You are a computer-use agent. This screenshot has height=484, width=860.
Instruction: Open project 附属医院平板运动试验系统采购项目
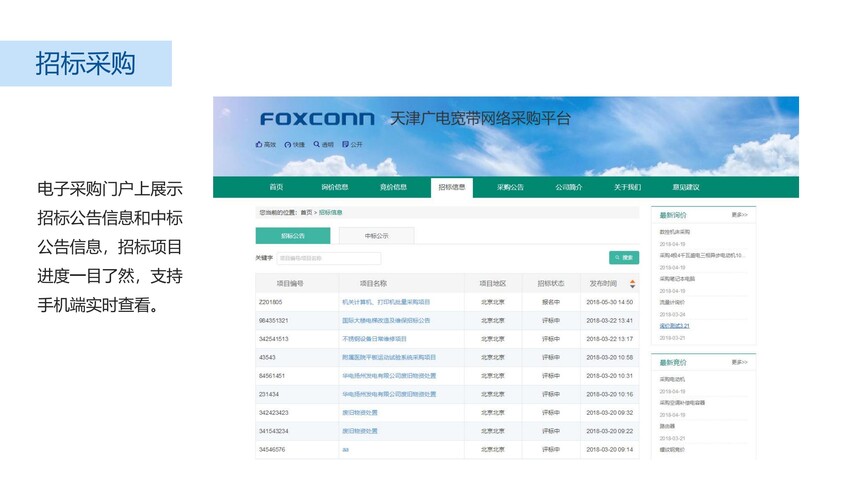click(389, 357)
